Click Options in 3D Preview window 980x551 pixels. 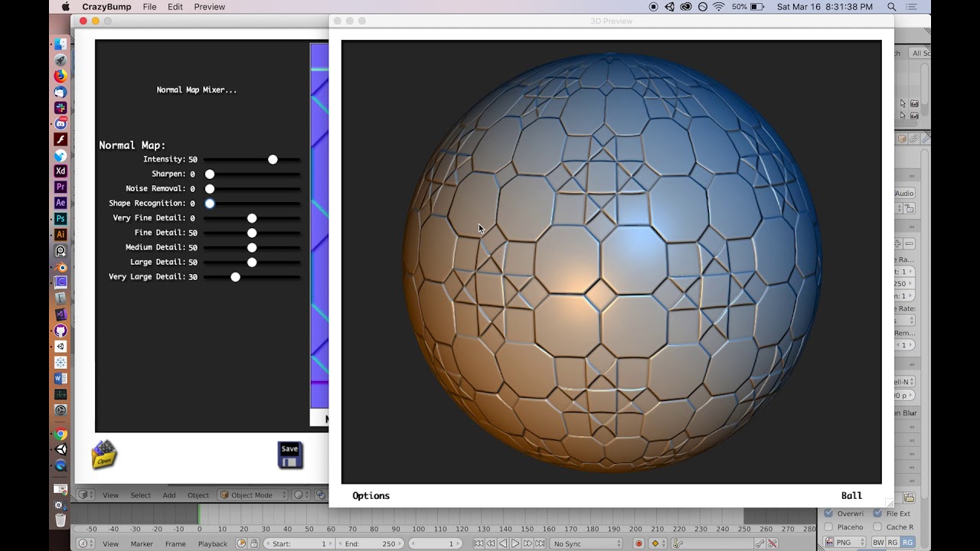tap(371, 496)
